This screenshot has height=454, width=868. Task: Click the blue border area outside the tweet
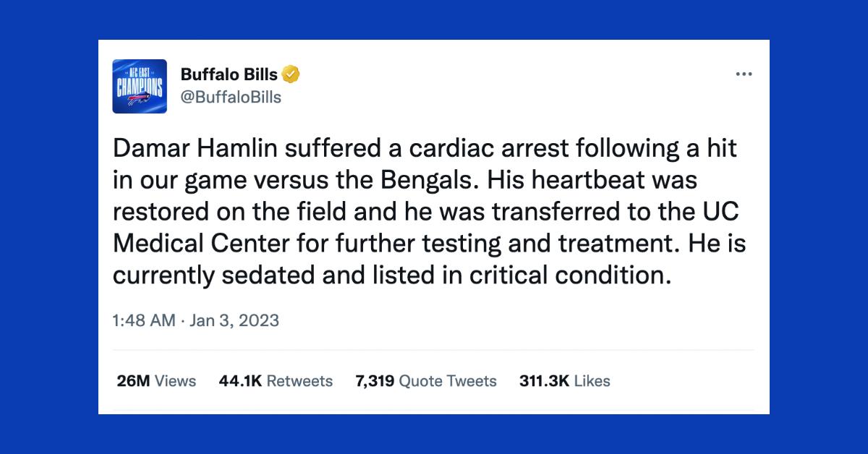[43, 227]
